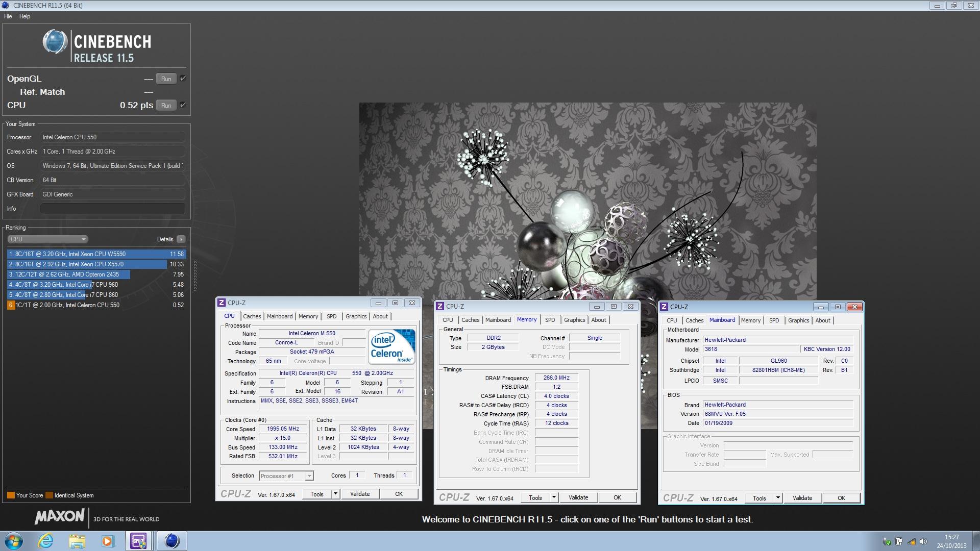Select Core i7 CPU 960 ranking row
The width and height of the screenshot is (980, 551).
tap(96, 285)
